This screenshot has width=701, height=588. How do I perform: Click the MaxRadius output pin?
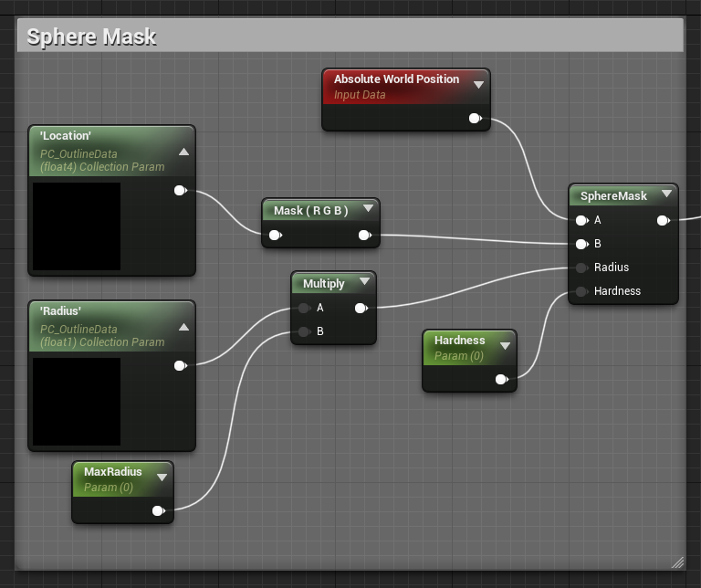158,510
